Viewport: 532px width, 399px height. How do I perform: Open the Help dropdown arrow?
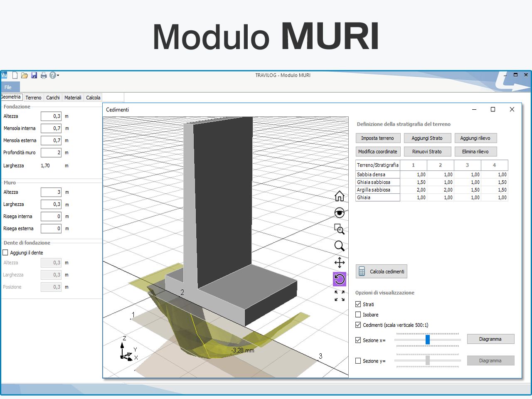[x=57, y=75]
